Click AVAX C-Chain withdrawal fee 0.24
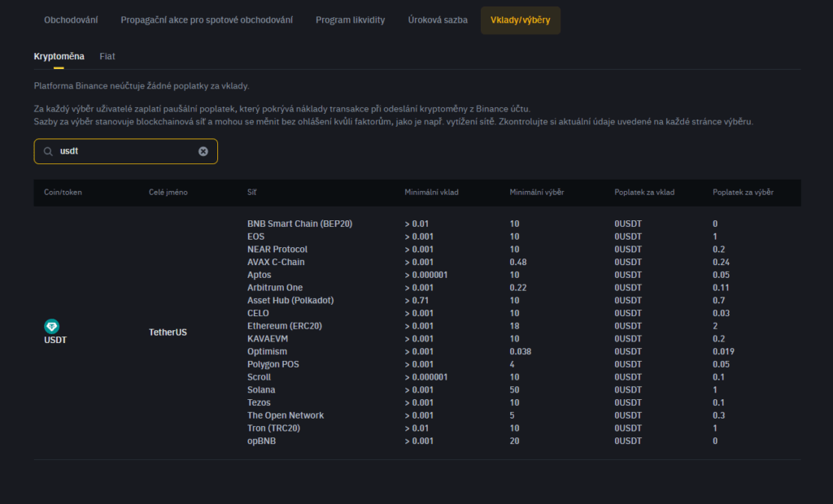Viewport: 833px width, 504px height. 721,262
